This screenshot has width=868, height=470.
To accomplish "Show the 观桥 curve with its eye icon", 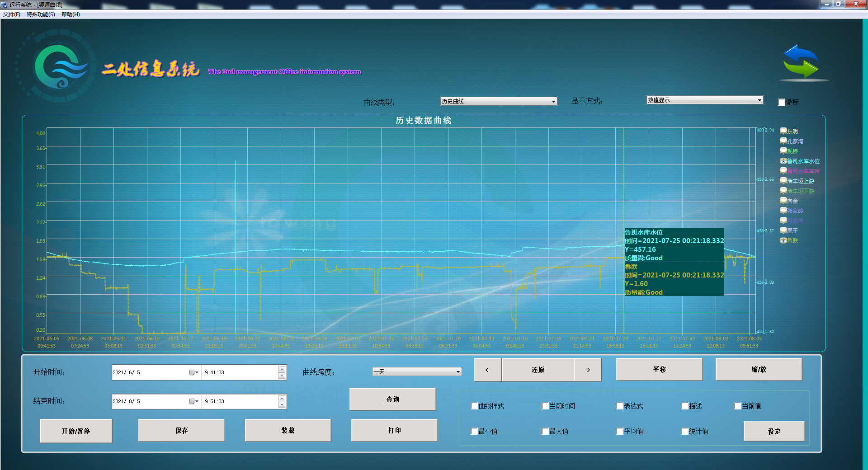I will [x=783, y=151].
